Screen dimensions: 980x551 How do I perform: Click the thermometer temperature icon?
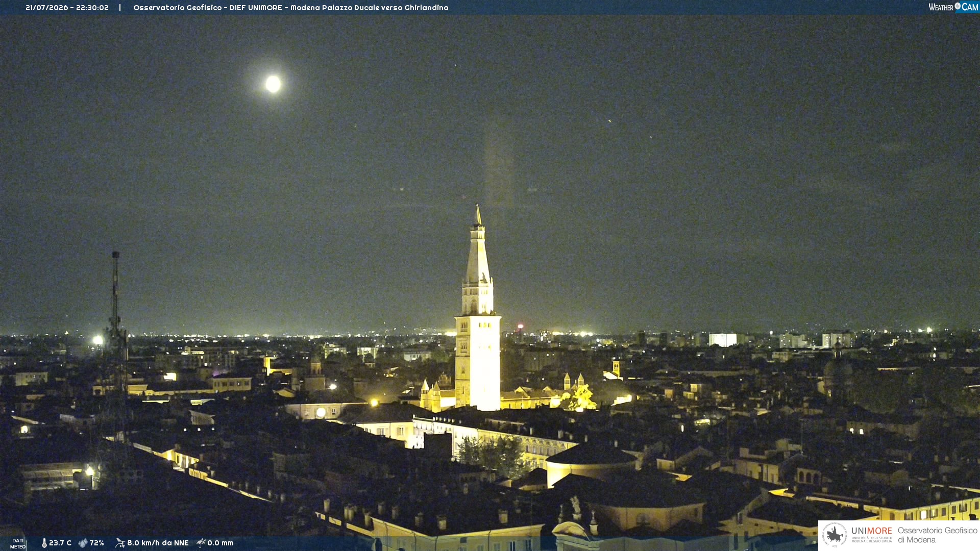[44, 543]
